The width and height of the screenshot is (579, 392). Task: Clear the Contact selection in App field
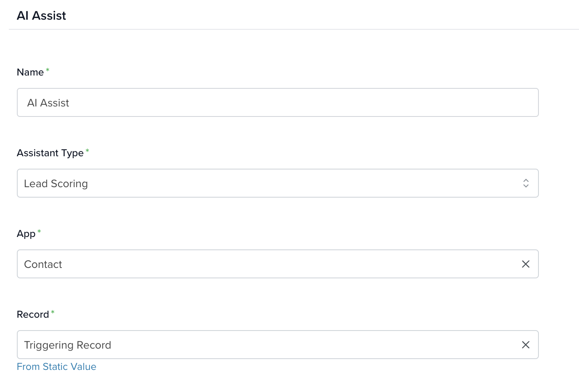pyautogui.click(x=526, y=264)
